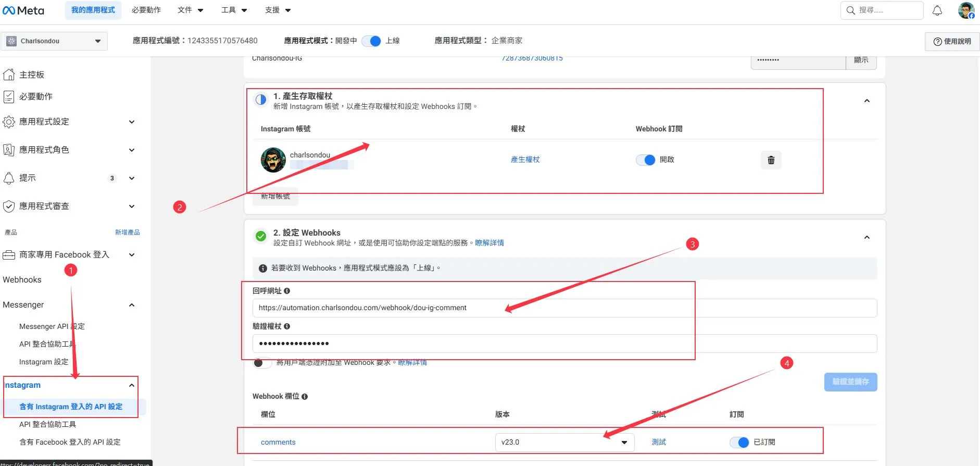The image size is (980, 466).
Task: Expand 應用程式設定 in the sidebar
Action: (x=132, y=122)
